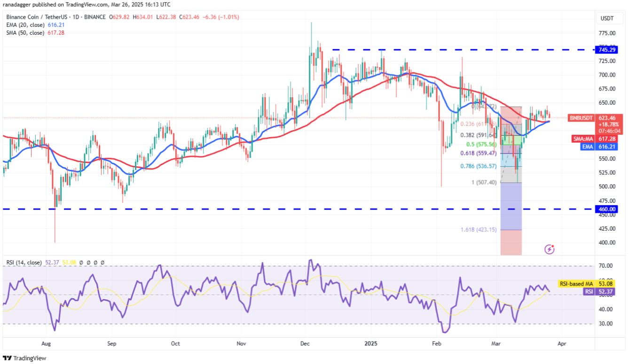629x364 pixels.
Task: Click the 650.00 price axis label
Action: click(607, 103)
